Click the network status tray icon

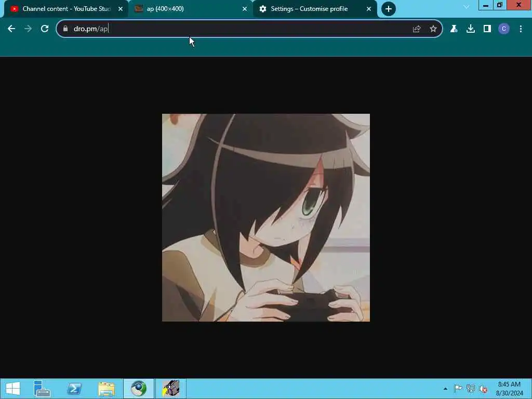pyautogui.click(x=471, y=389)
